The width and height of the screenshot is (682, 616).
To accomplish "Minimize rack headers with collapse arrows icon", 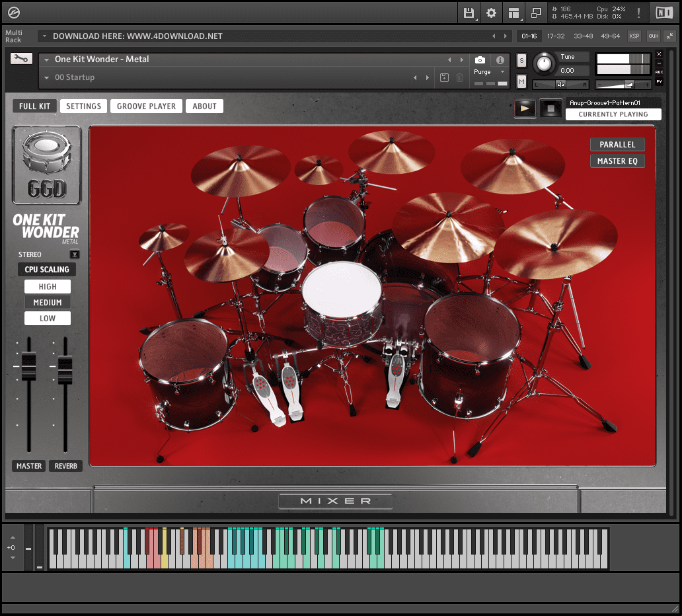I will click(x=670, y=36).
